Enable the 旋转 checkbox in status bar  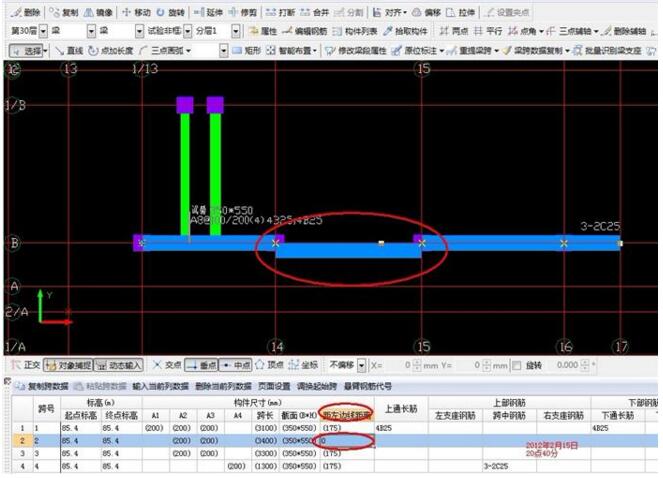point(515,365)
